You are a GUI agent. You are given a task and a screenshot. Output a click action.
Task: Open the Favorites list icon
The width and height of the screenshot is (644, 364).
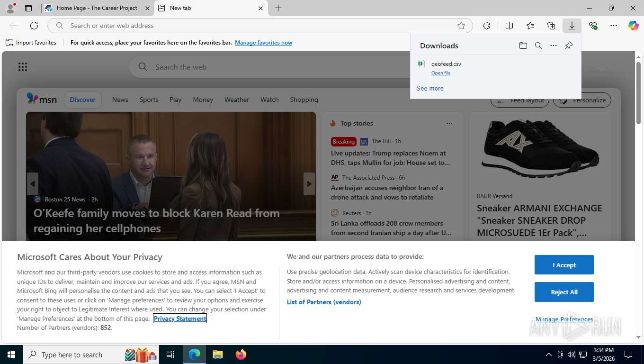[x=530, y=26]
